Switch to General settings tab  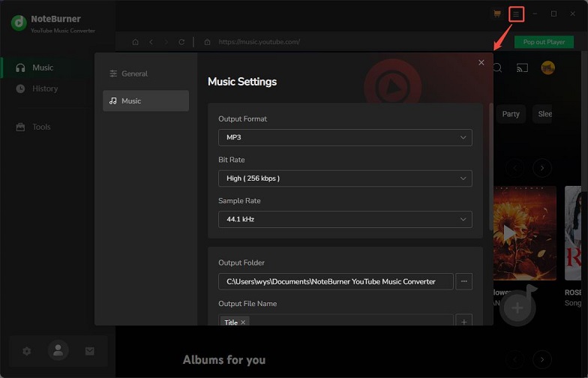click(145, 73)
